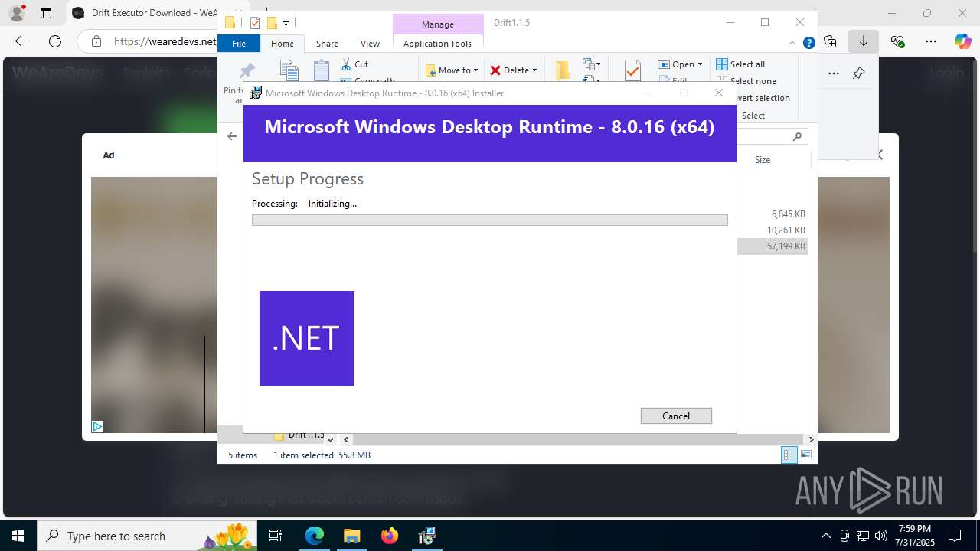Collapse the Explorer ribbon chevron
The image size is (980, 551).
tap(792, 44)
